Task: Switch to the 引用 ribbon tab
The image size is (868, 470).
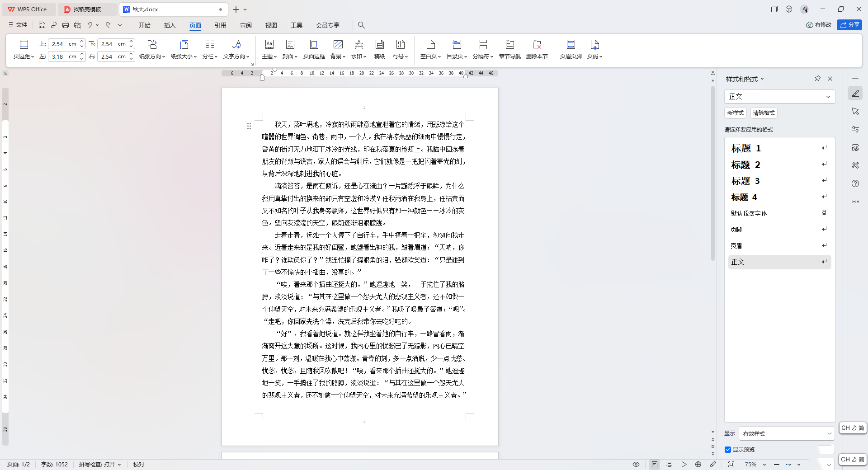Action: (221, 25)
